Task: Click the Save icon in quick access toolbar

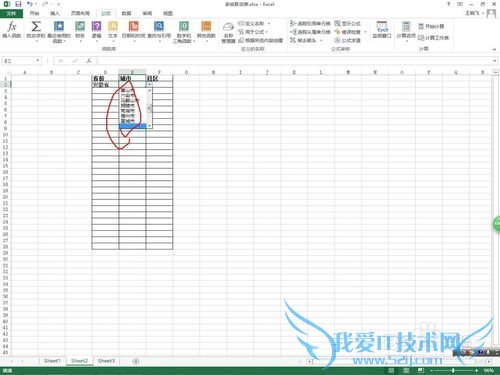Action: 18,4
